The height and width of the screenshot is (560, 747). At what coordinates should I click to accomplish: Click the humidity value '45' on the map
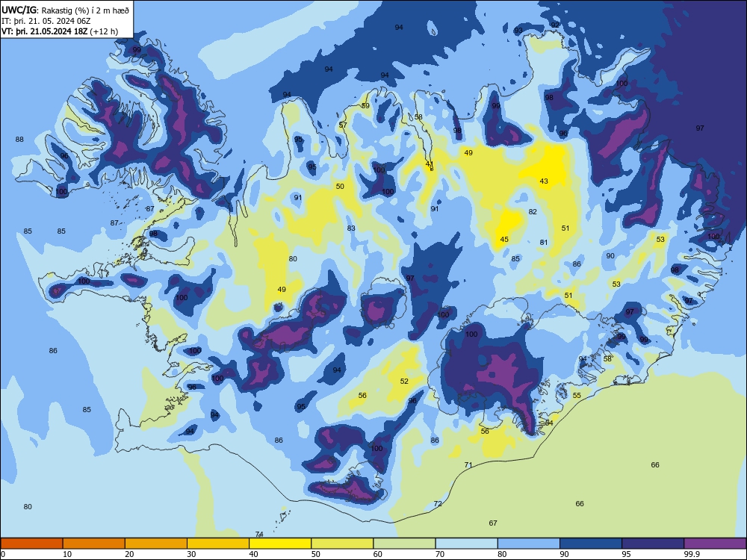tap(504, 240)
